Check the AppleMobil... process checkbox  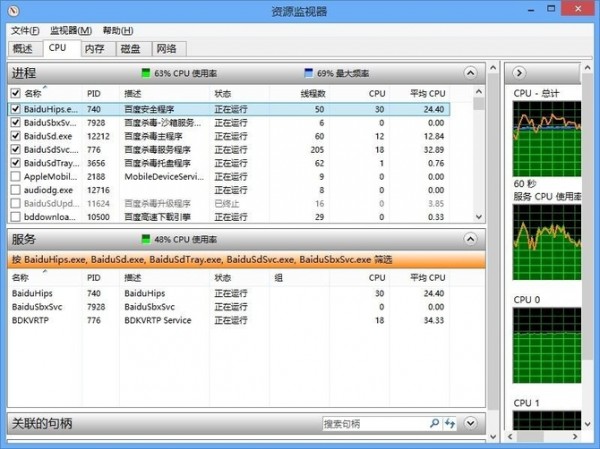(x=15, y=176)
